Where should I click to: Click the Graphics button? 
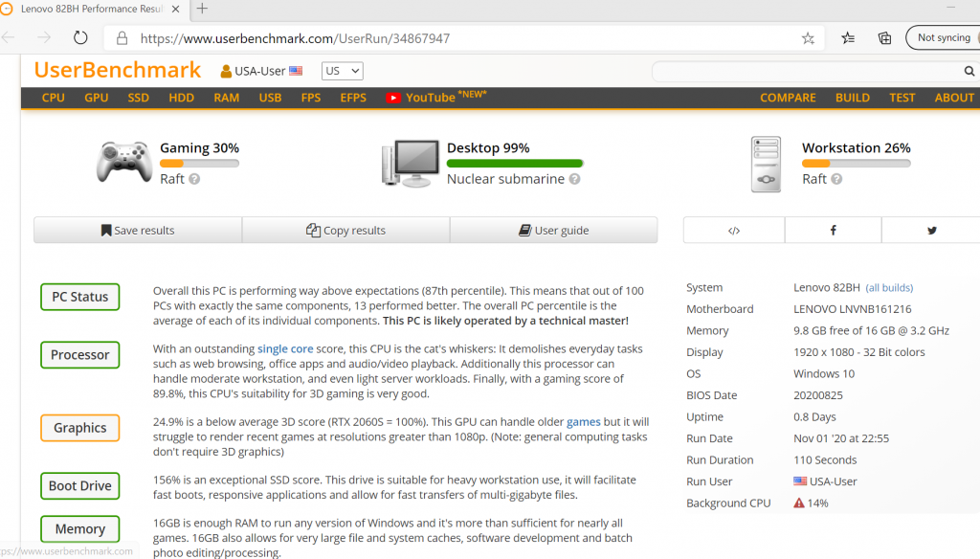pyautogui.click(x=80, y=428)
